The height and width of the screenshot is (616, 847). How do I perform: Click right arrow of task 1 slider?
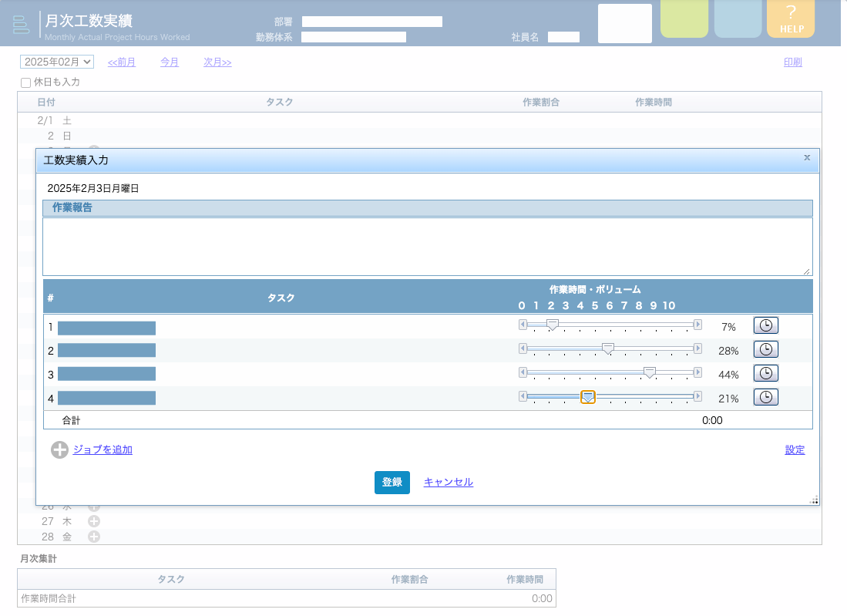coord(697,325)
